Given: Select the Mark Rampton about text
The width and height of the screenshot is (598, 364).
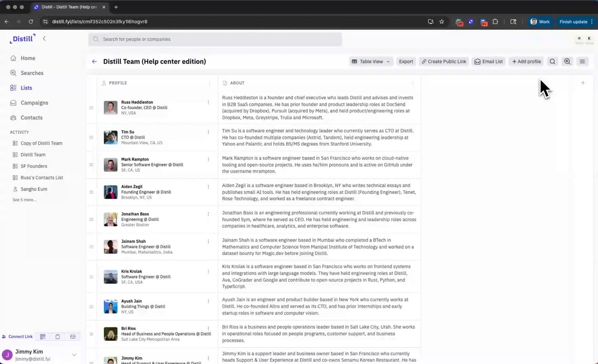Looking at the screenshot, I should point(318,165).
